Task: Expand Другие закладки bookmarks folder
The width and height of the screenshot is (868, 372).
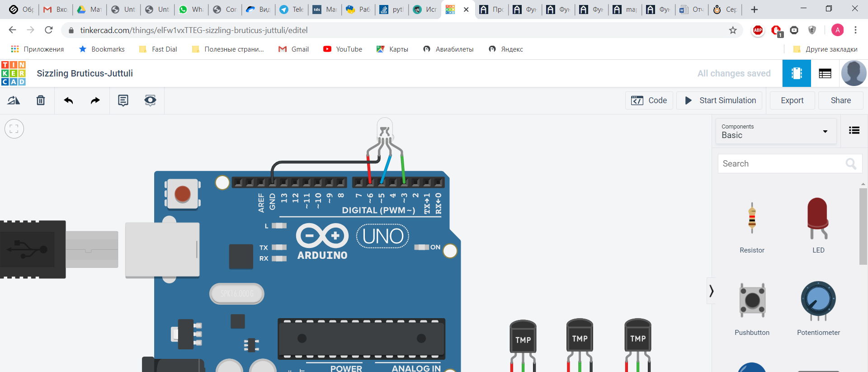Action: (826, 49)
